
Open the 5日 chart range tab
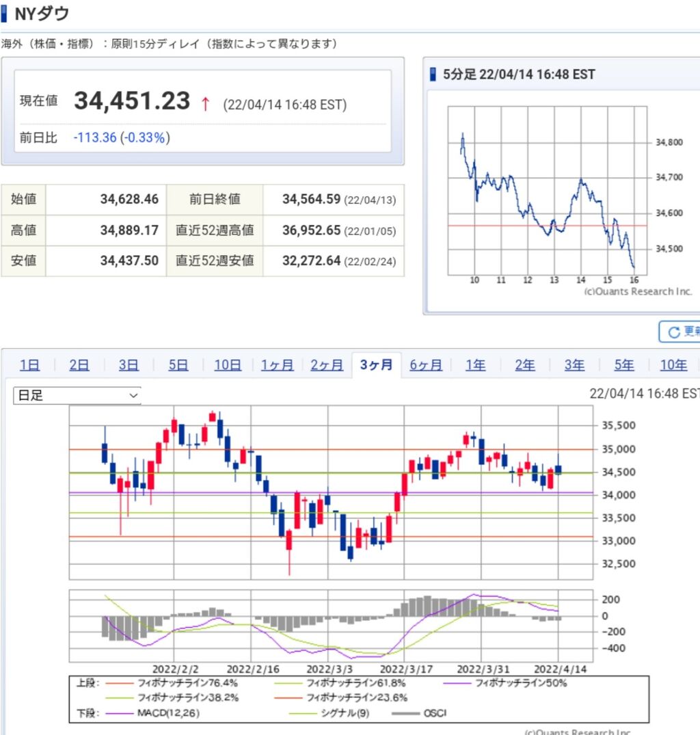point(178,364)
